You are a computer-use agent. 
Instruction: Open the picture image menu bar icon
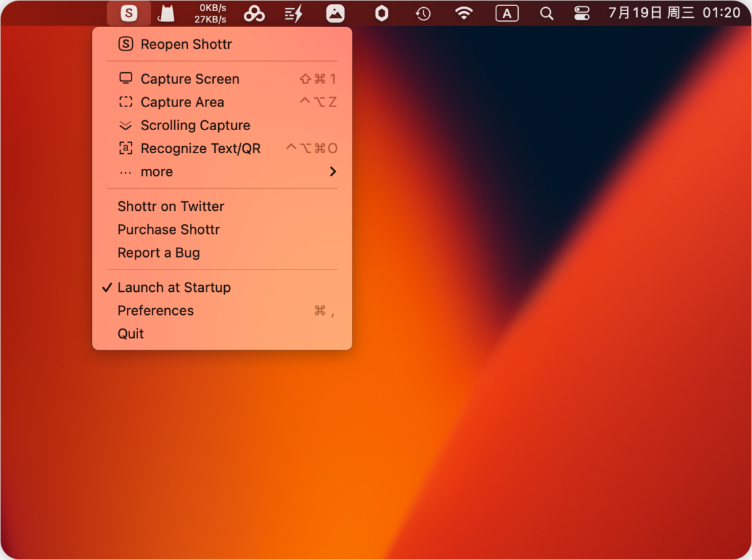pyautogui.click(x=335, y=13)
